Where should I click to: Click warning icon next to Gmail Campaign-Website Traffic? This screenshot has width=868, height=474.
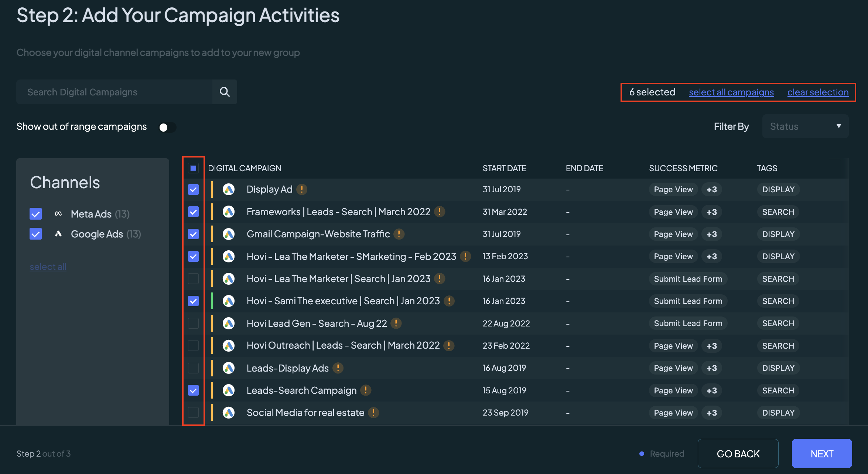(x=399, y=234)
